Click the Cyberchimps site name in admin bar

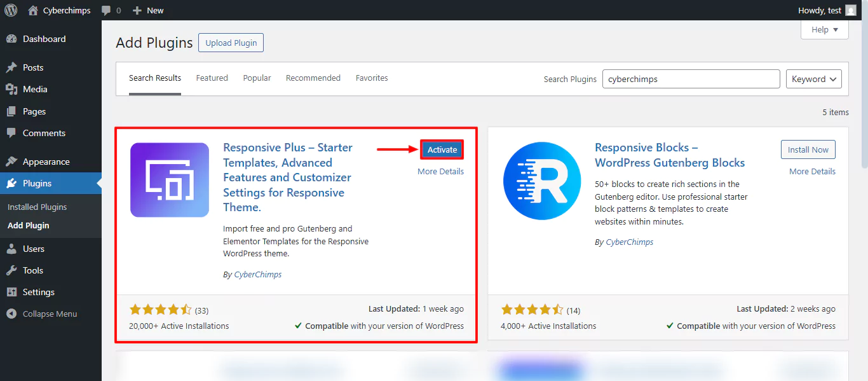pos(67,10)
